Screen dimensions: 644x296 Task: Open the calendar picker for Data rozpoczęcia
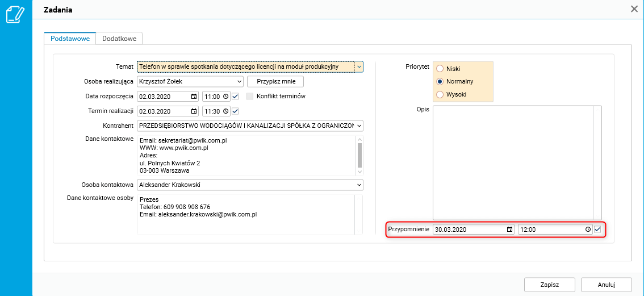coord(194,97)
